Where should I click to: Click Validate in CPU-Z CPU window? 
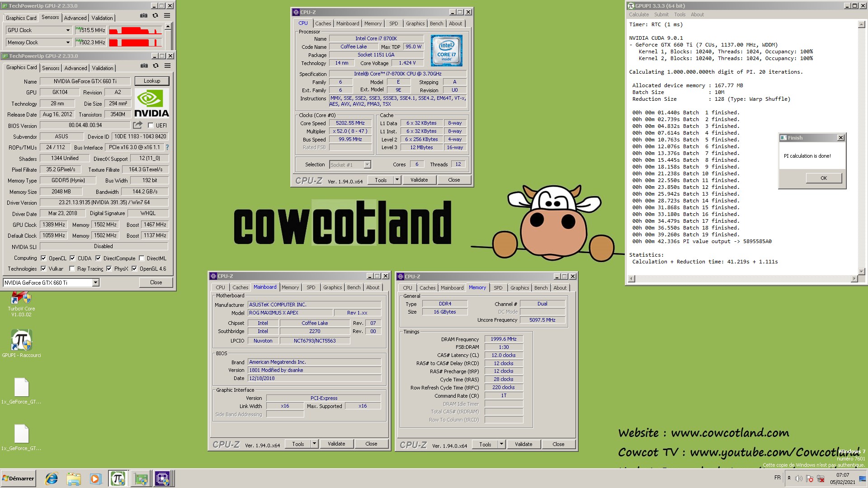(419, 180)
